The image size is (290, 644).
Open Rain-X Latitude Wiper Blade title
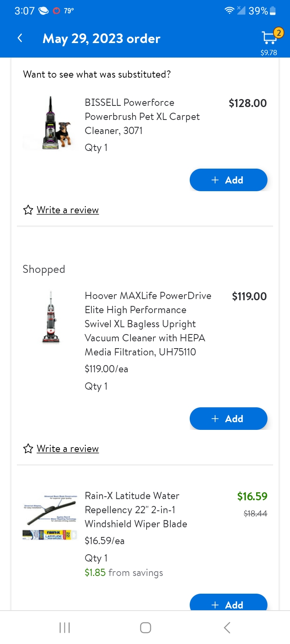coord(136,510)
